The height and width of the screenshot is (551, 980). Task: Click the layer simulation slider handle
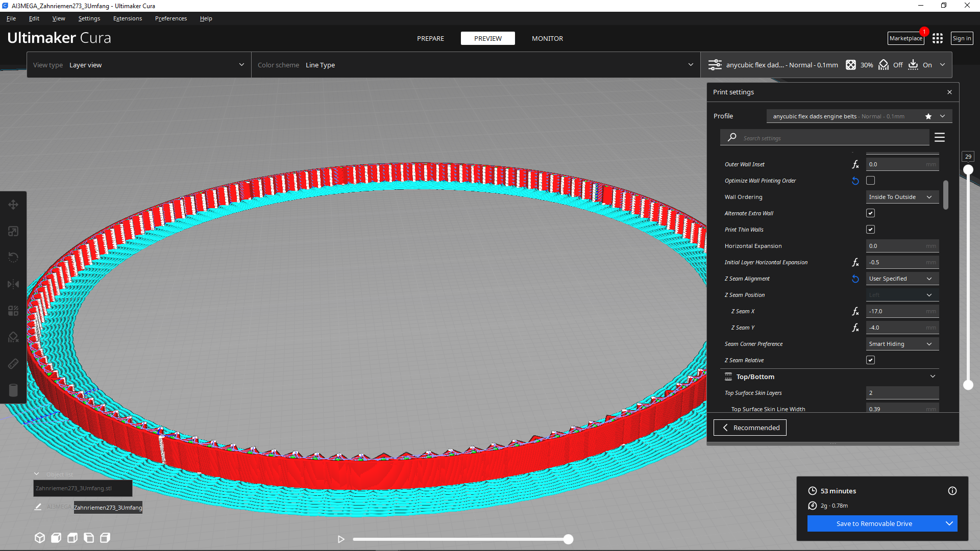(568, 539)
